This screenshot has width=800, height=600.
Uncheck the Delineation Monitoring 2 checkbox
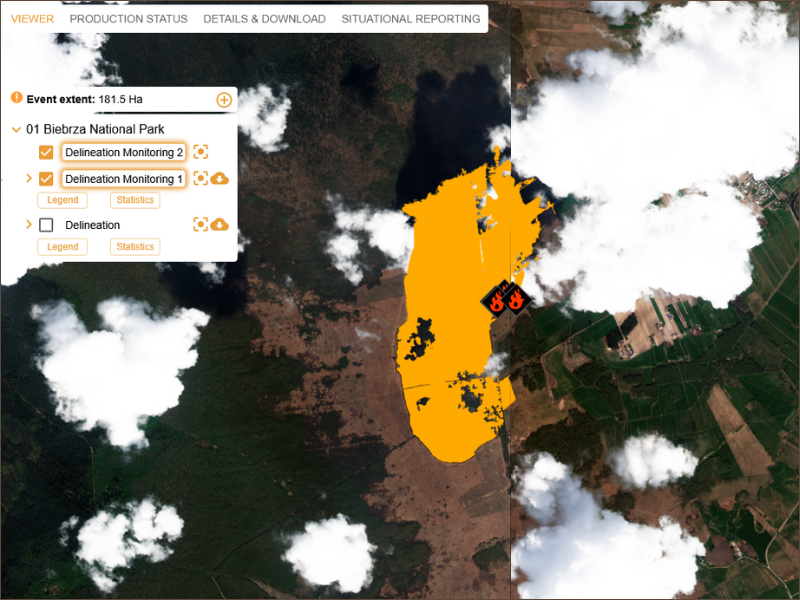click(x=46, y=152)
